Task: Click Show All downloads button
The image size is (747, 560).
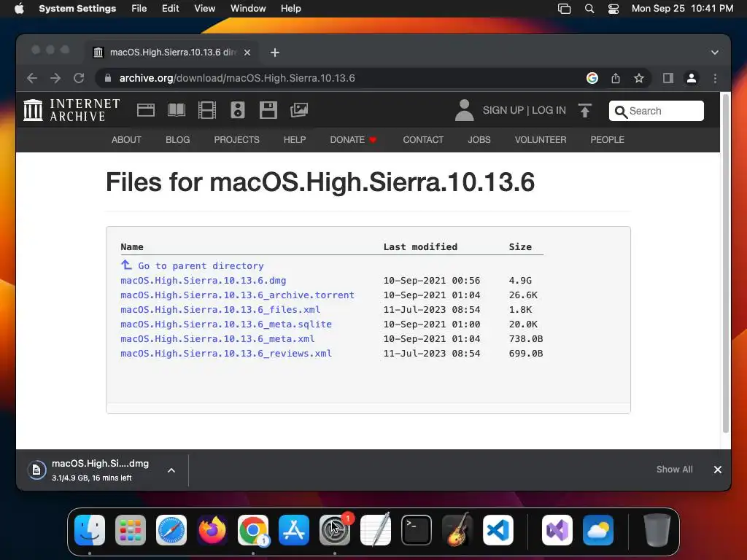Action: [x=675, y=470]
